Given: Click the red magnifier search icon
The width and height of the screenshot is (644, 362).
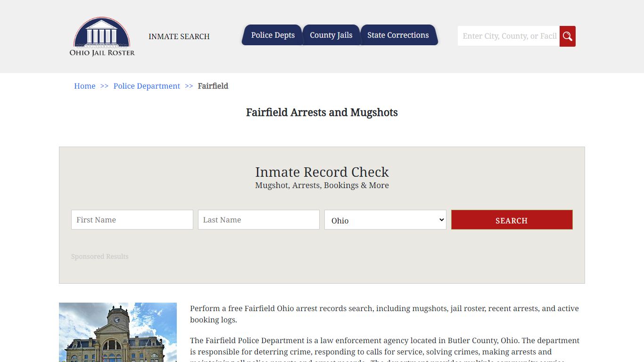Looking at the screenshot, I should tap(568, 36).
